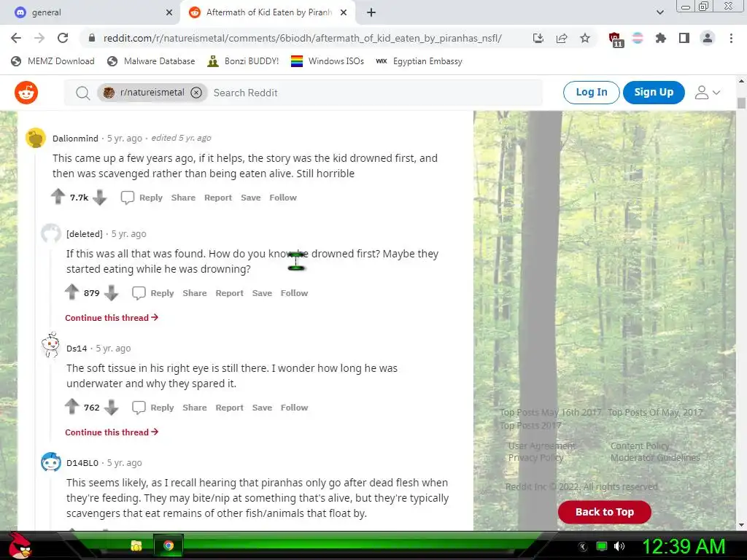Open Top Posts May 16th 2017 link
The width and height of the screenshot is (747, 560).
[x=550, y=413]
